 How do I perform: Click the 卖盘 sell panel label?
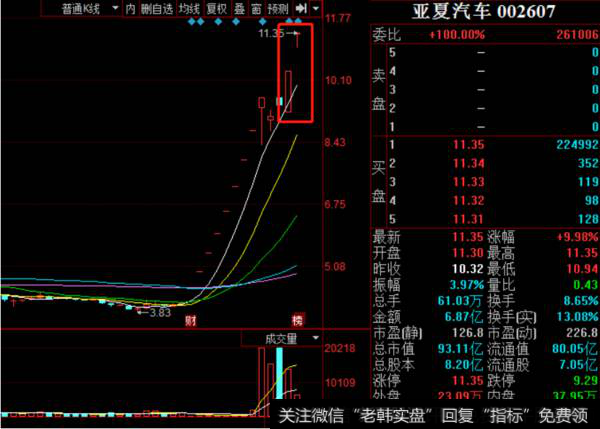(378, 90)
